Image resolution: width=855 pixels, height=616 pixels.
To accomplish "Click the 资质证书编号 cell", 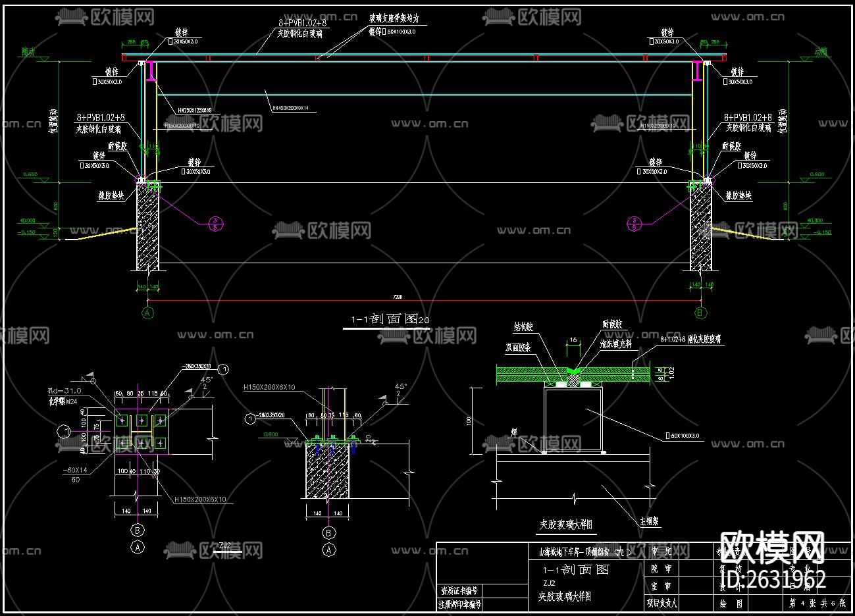I will (459, 591).
